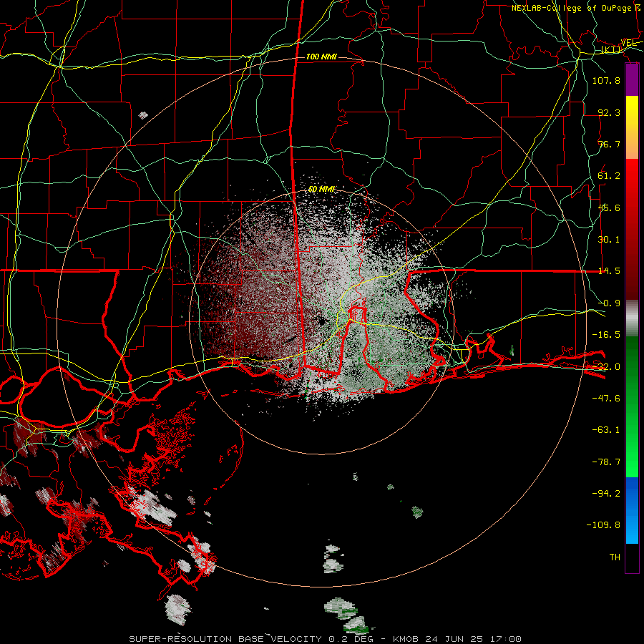Click the -16.5 velocity scale value
644x644 pixels.
[x=606, y=335]
